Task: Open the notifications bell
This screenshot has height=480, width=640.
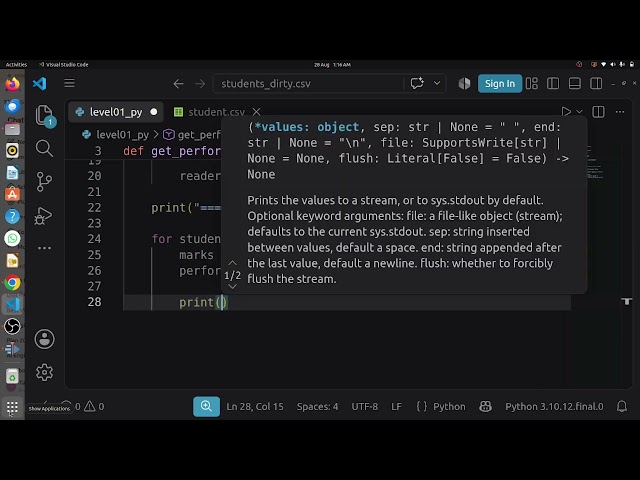Action: pyautogui.click(x=622, y=406)
